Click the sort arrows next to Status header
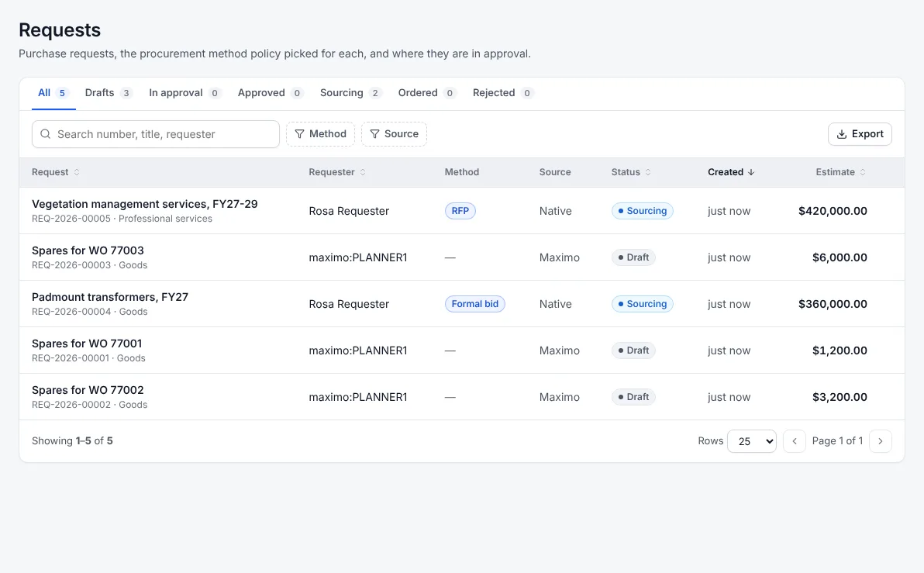Viewport: 924px width, 573px height. coord(648,172)
